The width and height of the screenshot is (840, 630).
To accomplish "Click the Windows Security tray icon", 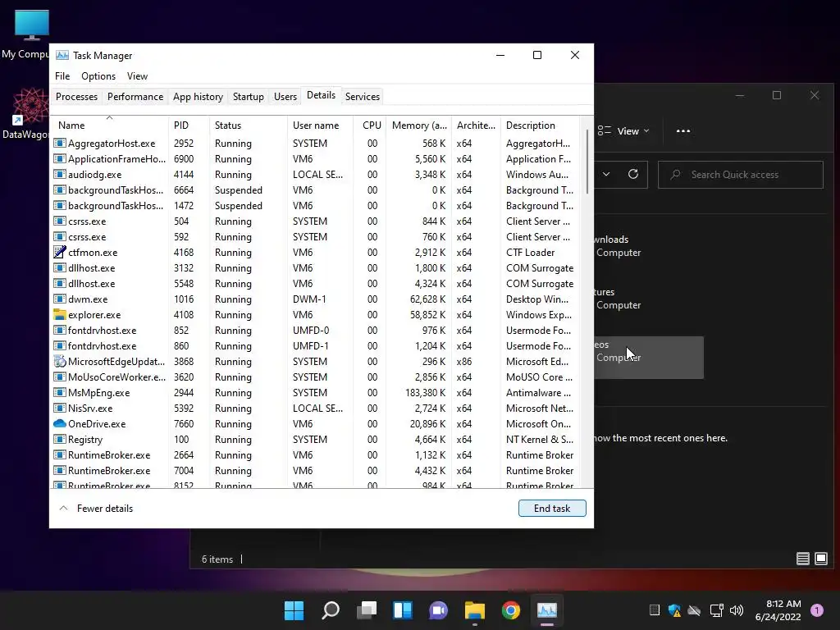I will 674,610.
